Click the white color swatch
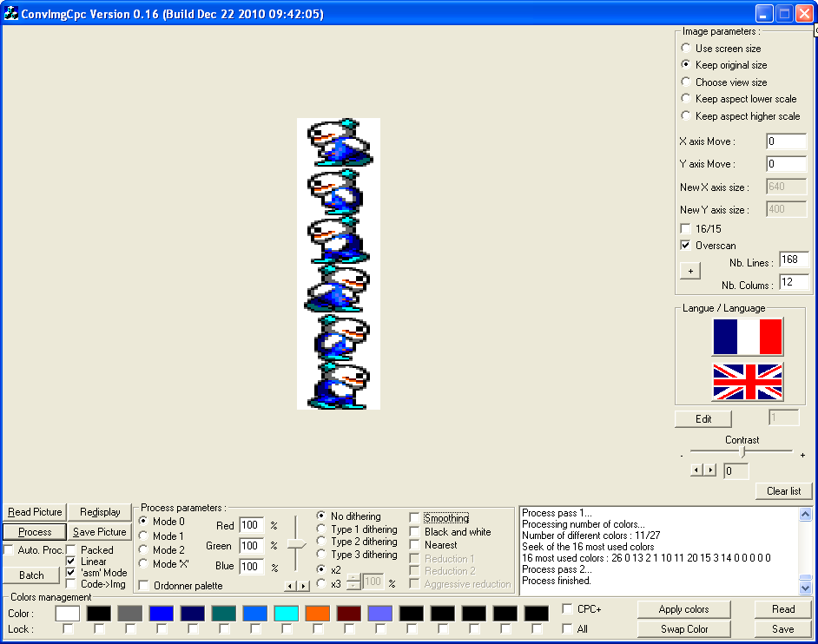The width and height of the screenshot is (818, 644). click(68, 614)
